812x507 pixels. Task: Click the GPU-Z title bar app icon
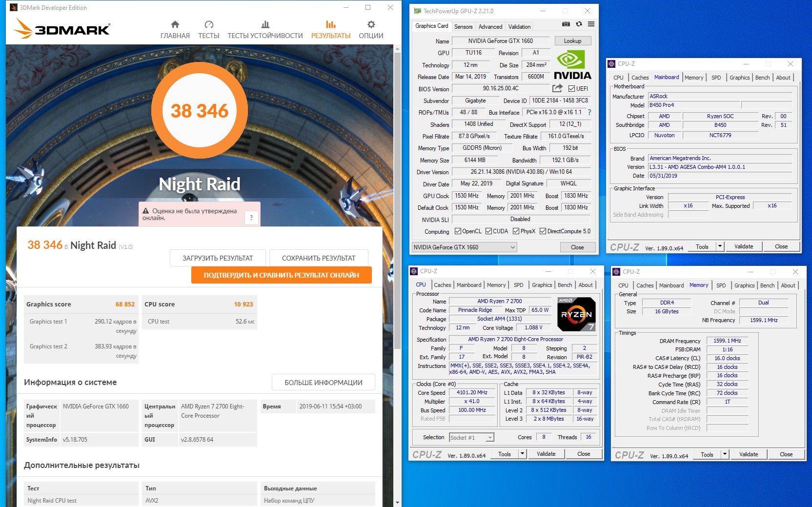(x=418, y=11)
